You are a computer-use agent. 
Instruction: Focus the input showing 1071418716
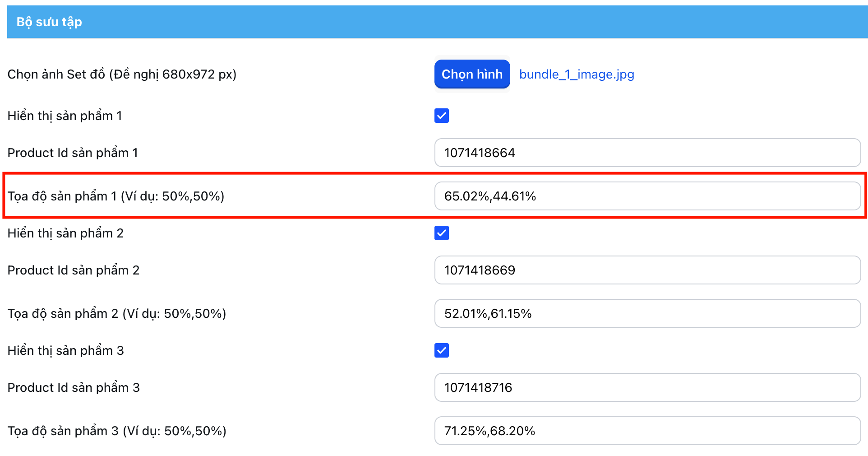click(647, 387)
